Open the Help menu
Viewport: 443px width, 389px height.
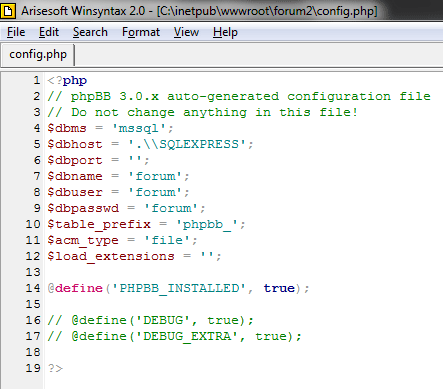225,32
